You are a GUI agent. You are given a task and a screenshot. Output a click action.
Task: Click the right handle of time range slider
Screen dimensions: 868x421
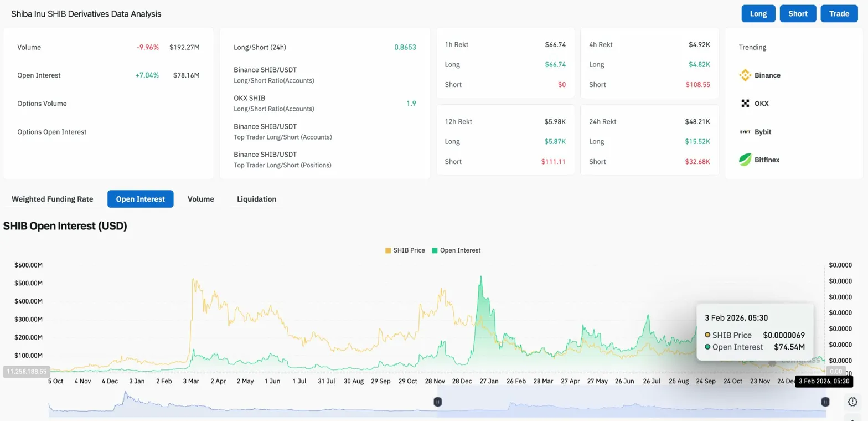click(825, 402)
